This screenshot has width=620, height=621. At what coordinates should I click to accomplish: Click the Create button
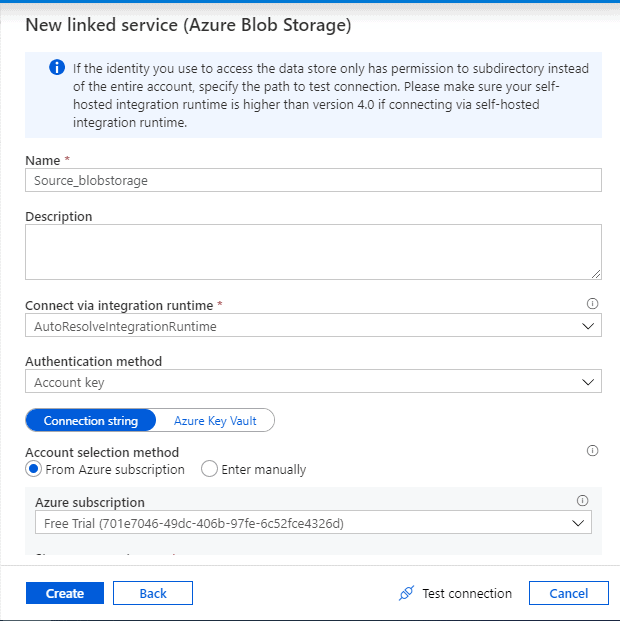65,593
